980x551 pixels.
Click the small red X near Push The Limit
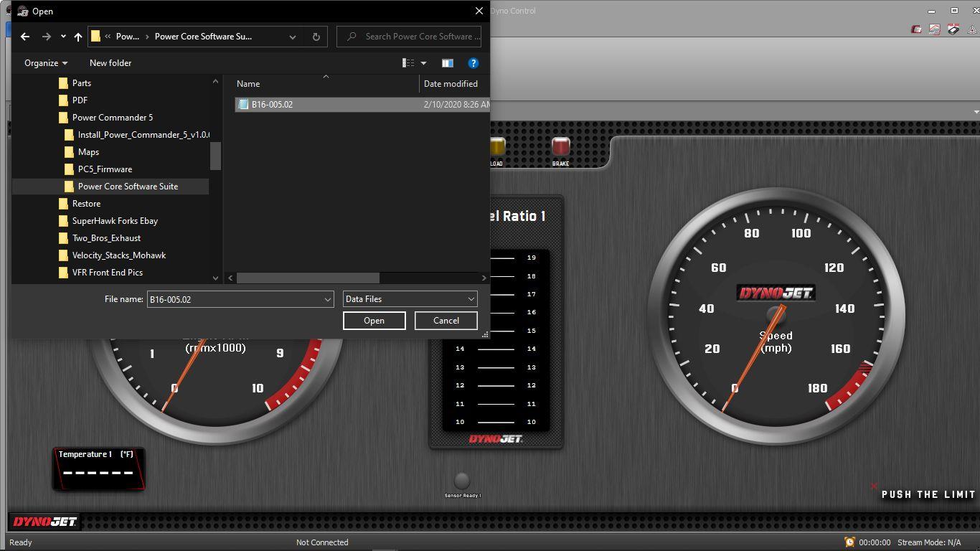[x=874, y=486]
